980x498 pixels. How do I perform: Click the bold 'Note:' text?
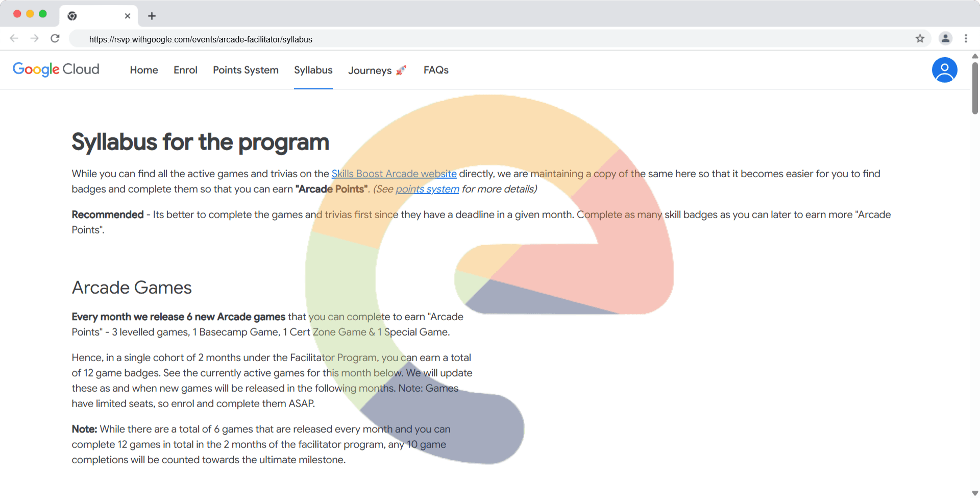(84, 429)
